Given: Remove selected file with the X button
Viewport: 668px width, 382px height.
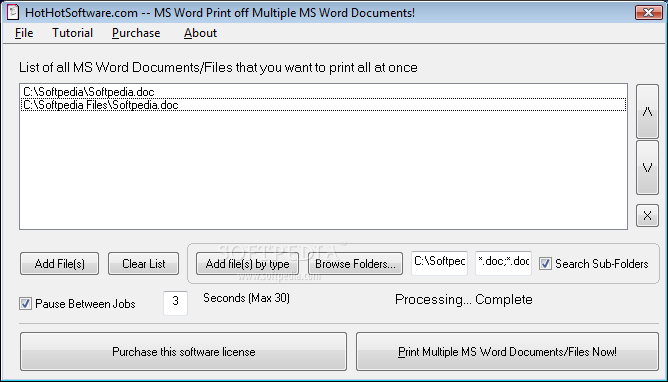Looking at the screenshot, I should pos(647,215).
